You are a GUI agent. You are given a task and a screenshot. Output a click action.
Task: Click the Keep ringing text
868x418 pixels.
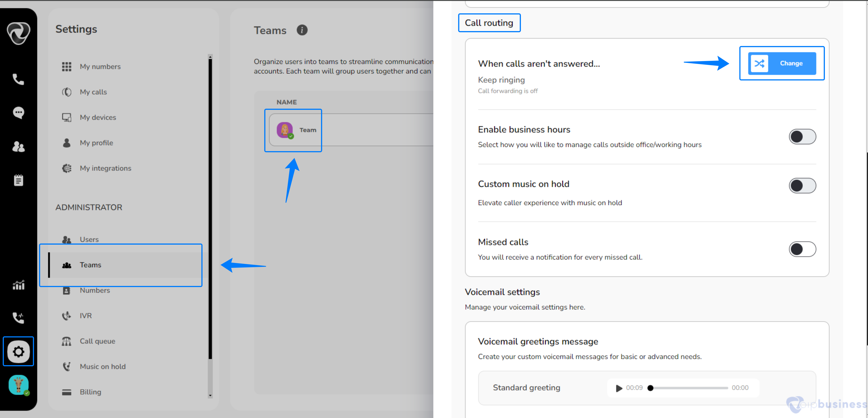coord(501,80)
